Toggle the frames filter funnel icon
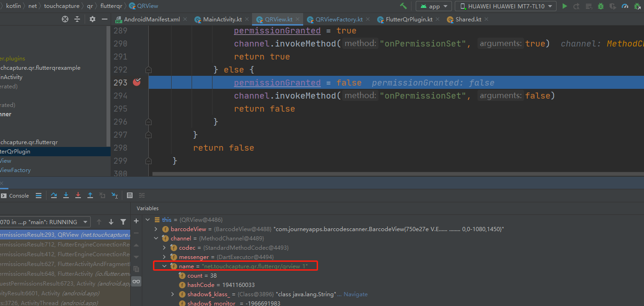 pos(123,222)
